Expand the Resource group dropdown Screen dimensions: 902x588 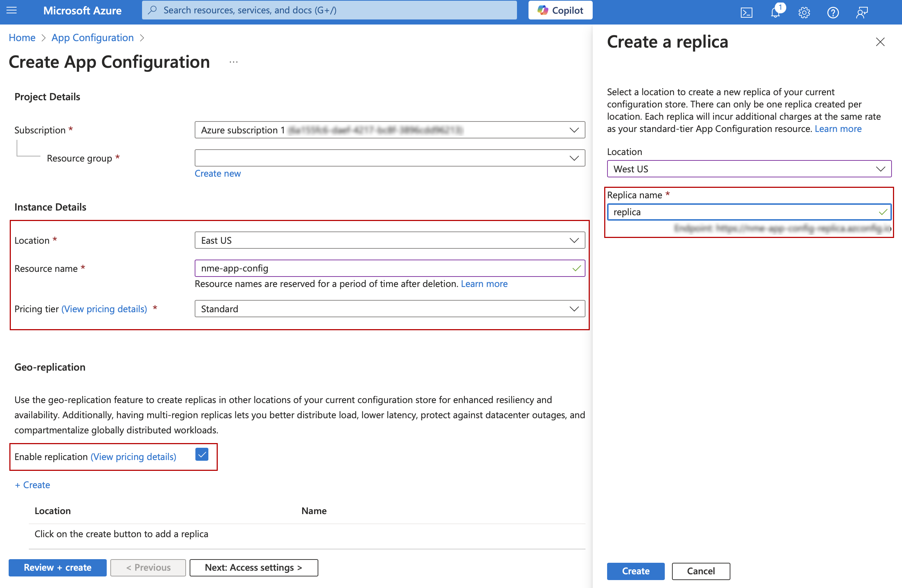(390, 158)
